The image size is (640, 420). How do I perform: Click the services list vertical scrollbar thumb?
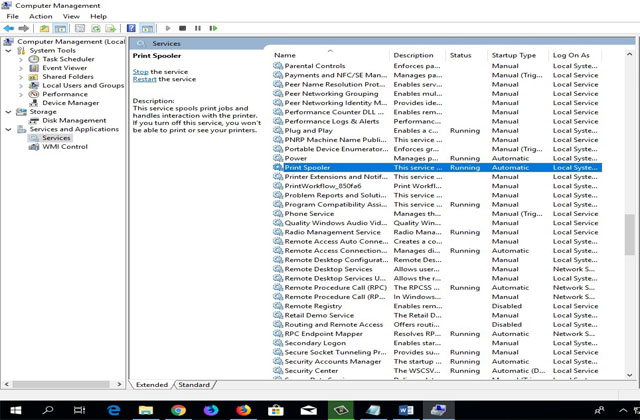pos(629,235)
